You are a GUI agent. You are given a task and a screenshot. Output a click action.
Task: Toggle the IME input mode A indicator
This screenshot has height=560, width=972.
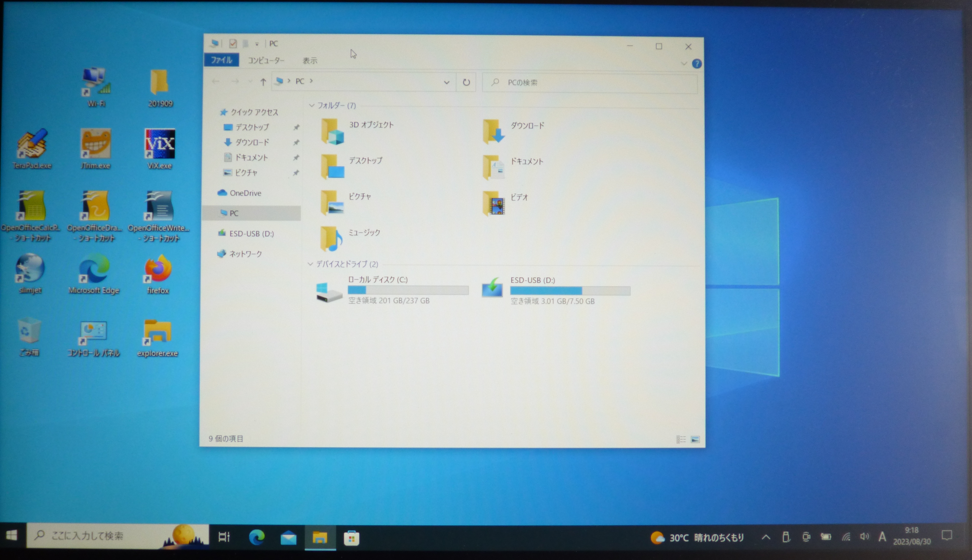coord(882,537)
